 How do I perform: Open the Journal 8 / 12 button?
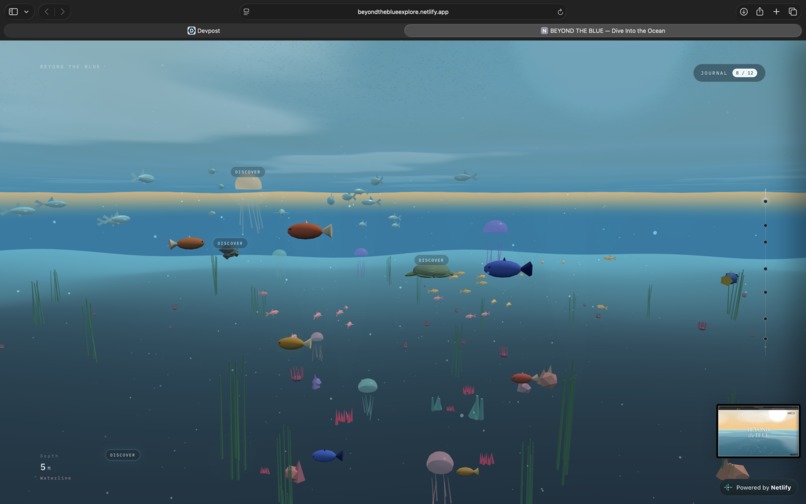729,73
